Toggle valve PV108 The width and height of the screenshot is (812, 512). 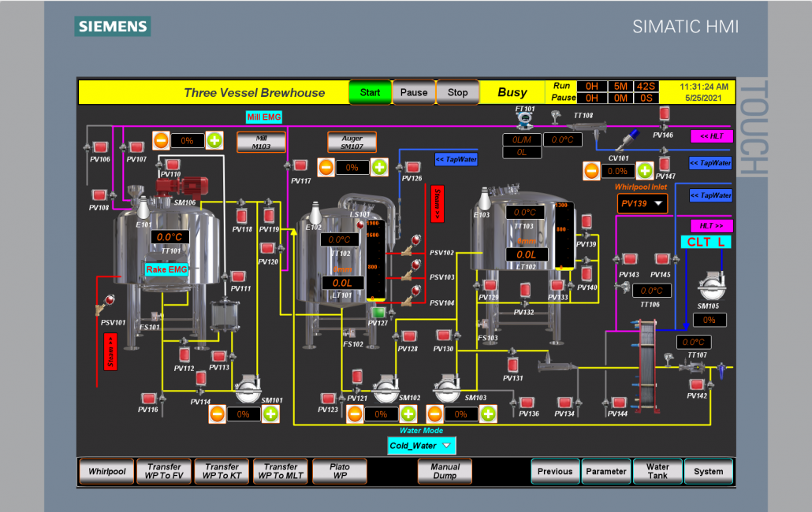99,195
